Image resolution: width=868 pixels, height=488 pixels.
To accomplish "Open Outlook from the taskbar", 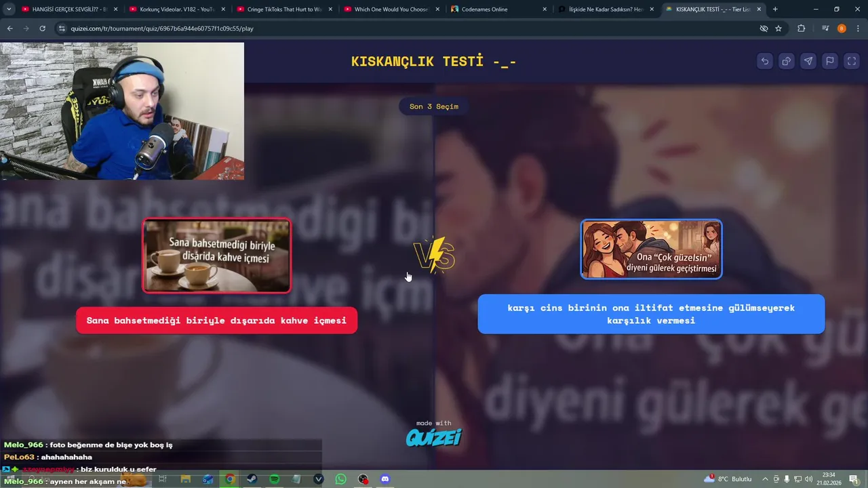I will [x=208, y=479].
